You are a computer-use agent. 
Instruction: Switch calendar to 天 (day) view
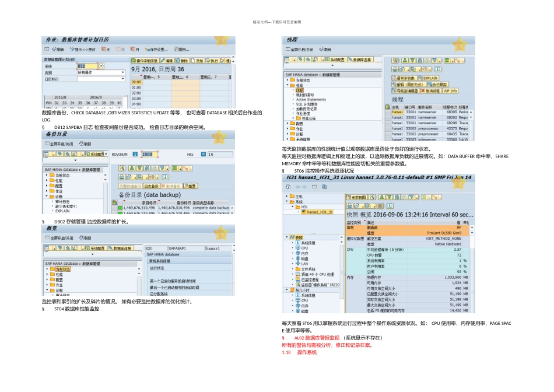106,50
